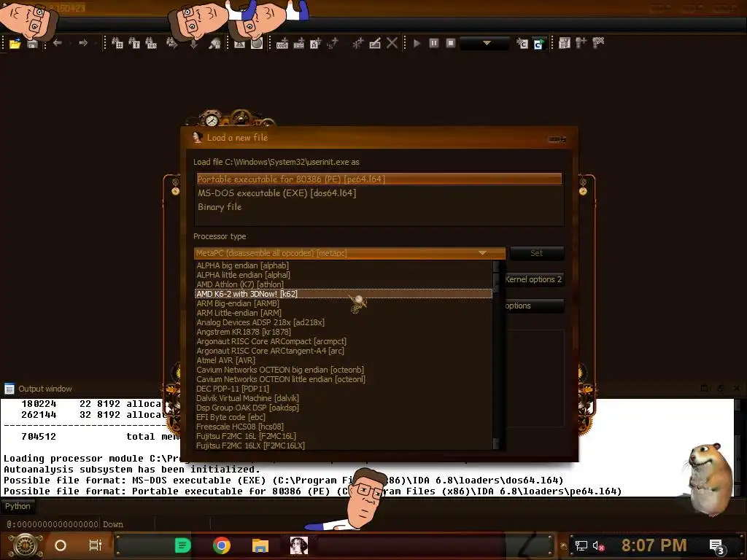Choose Fujitsu F2MC 16L processor
This screenshot has height=560, width=747.
(x=344, y=436)
